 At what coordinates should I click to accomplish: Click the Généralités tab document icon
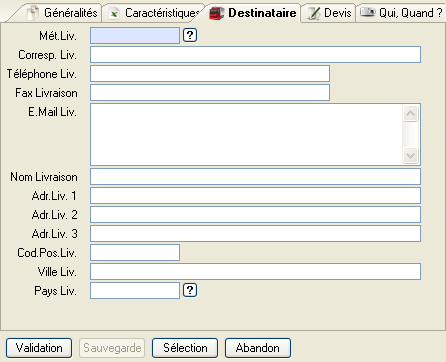coord(33,13)
